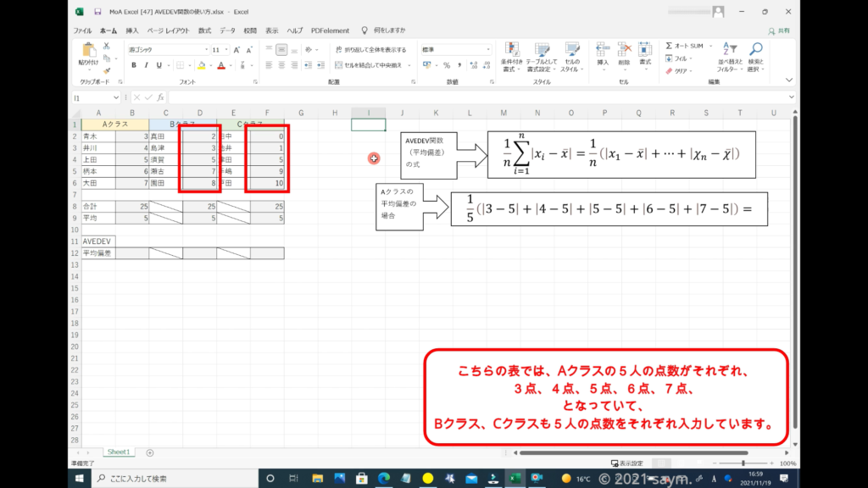The height and width of the screenshot is (488, 868).
Task: Click the zoom slider in status bar
Action: pos(744,463)
